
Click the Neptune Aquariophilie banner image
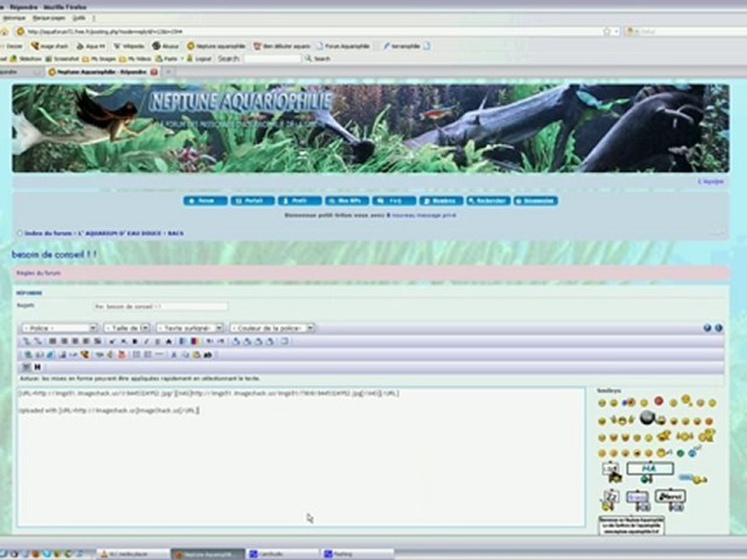point(370,128)
